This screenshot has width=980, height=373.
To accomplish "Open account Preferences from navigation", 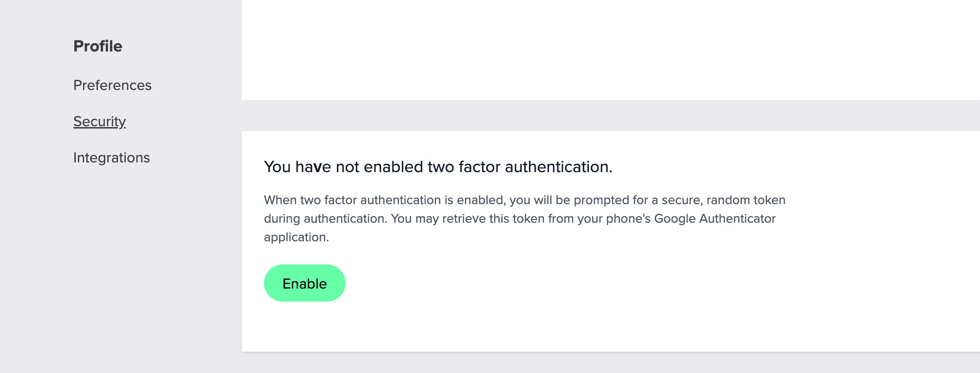I will click(112, 85).
